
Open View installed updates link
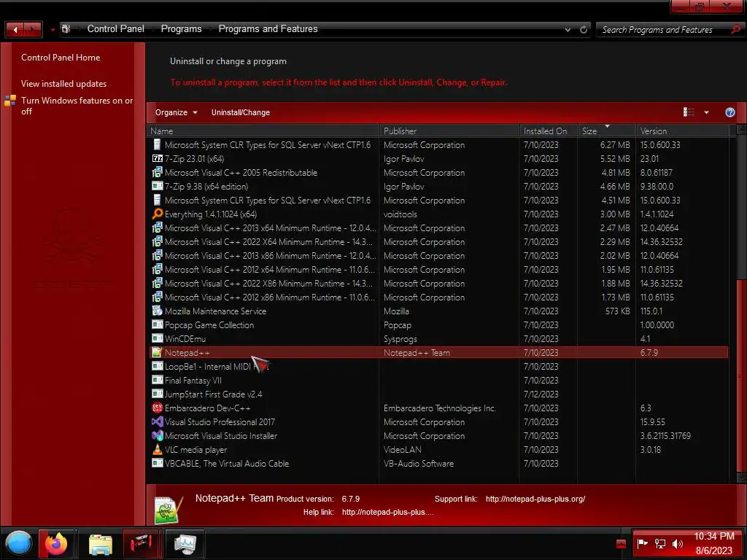63,84
